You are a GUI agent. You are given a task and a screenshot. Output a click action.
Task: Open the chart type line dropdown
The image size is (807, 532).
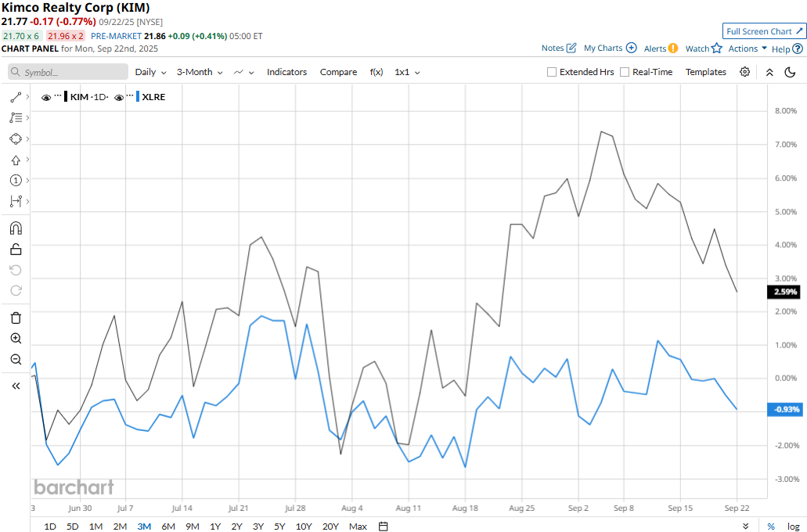point(244,72)
